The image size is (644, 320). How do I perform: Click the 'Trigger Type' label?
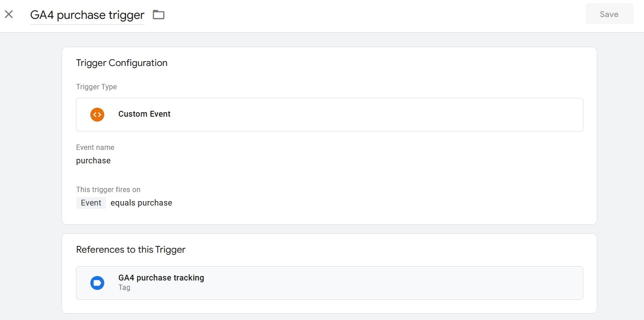coord(97,87)
